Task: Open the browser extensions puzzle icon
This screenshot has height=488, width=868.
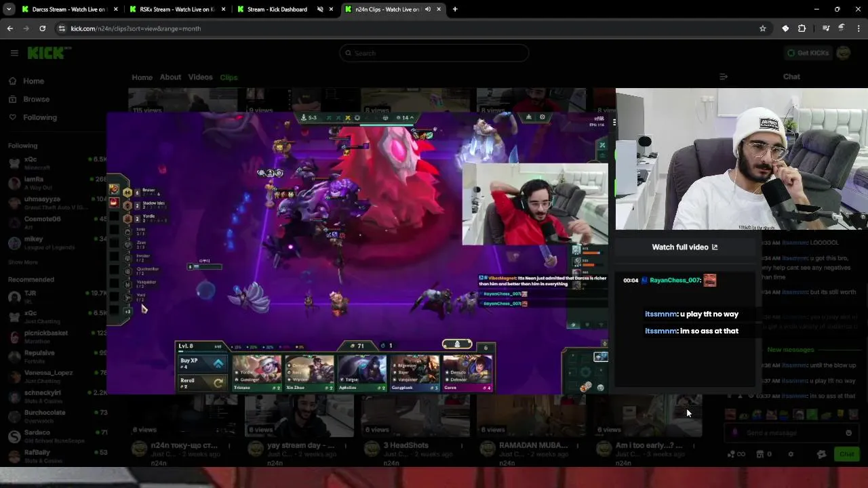Action: click(x=802, y=28)
